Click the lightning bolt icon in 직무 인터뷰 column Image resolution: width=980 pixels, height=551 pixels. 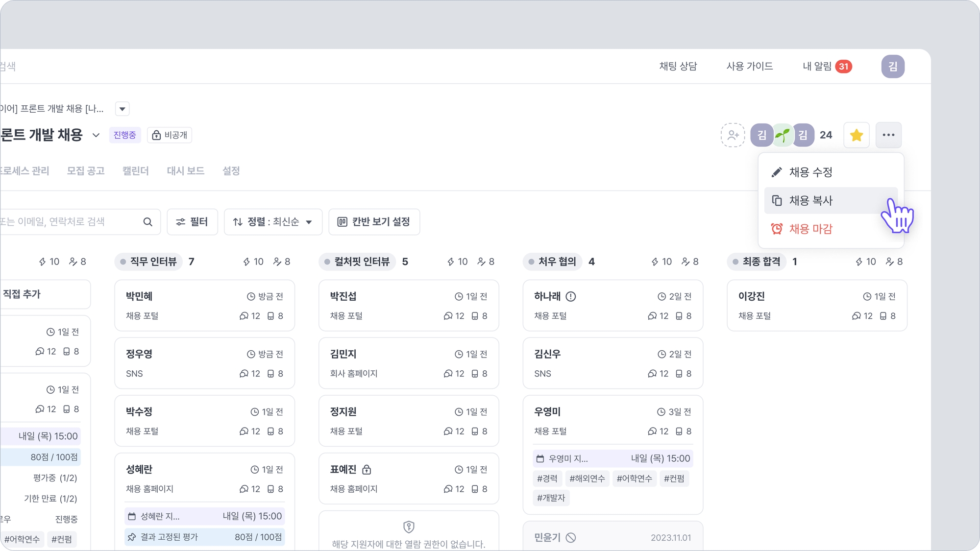[x=246, y=262]
